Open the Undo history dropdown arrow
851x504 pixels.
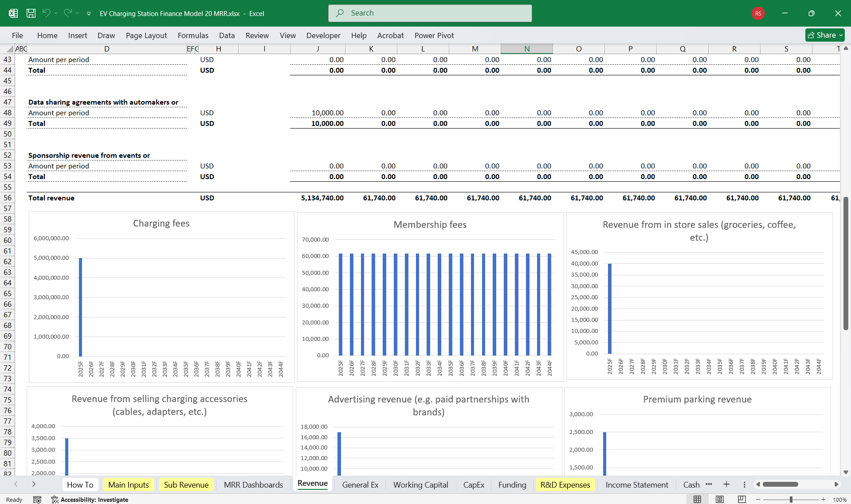pyautogui.click(x=56, y=13)
